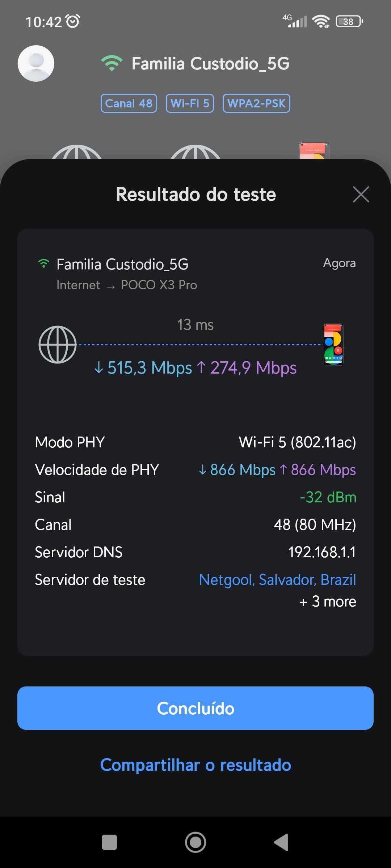Tap Compartilhar o resultado link
The width and height of the screenshot is (391, 868).
coord(195,765)
